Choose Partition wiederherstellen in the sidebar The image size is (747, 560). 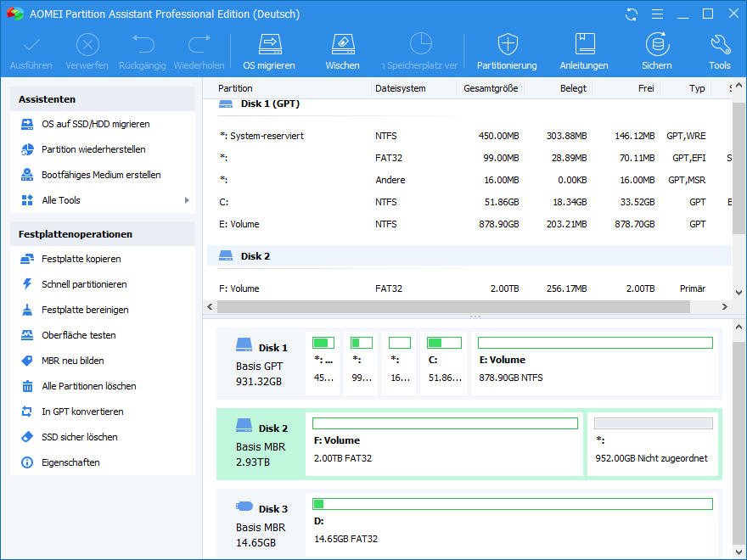click(x=93, y=149)
